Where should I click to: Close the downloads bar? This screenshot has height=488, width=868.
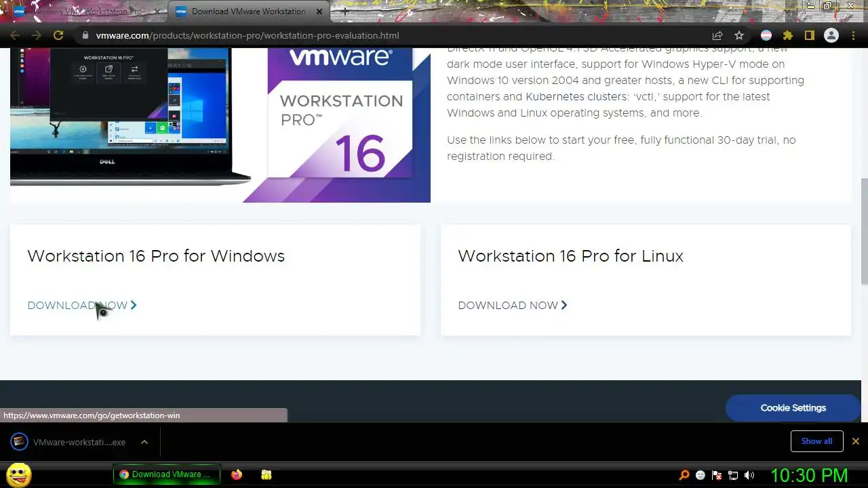[x=856, y=441]
